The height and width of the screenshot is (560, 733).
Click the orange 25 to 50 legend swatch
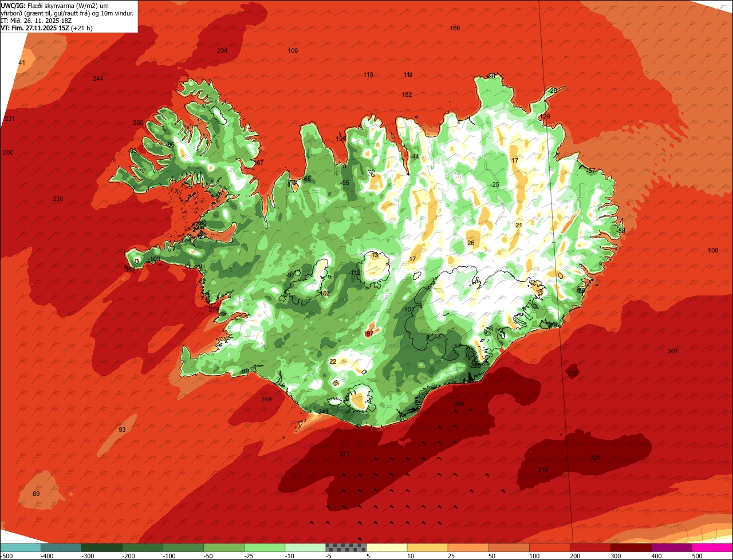click(468, 548)
